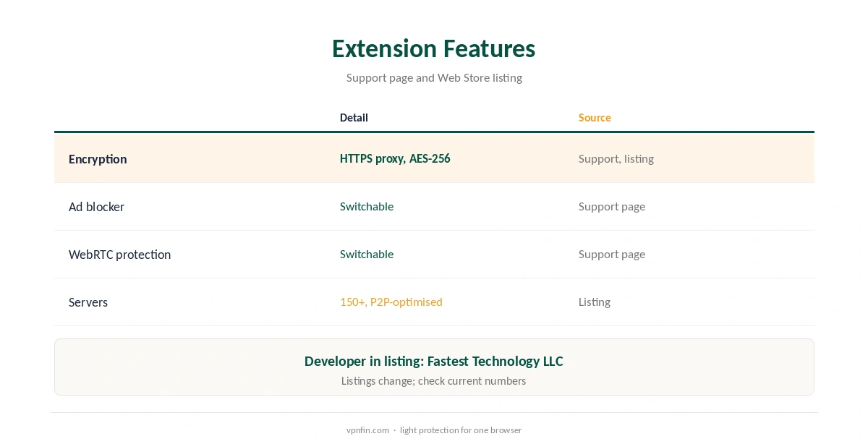Click 'Support page' in the Ad blocker row

click(x=612, y=206)
